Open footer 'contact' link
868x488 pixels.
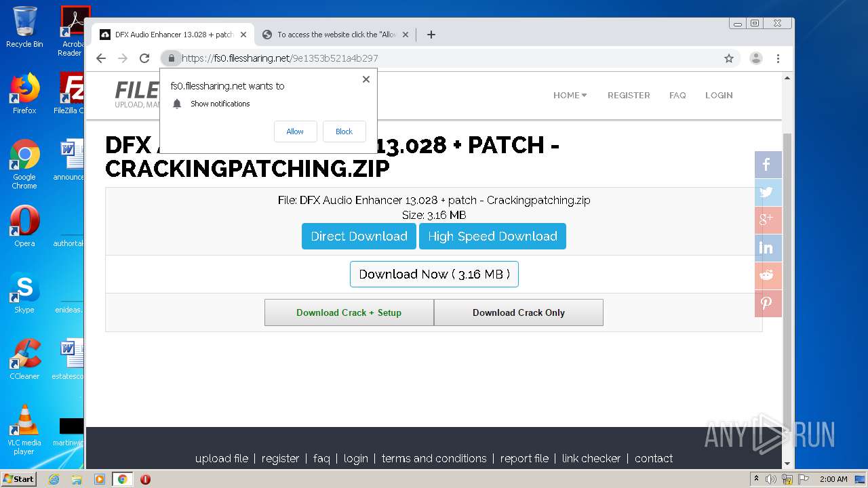click(x=654, y=459)
